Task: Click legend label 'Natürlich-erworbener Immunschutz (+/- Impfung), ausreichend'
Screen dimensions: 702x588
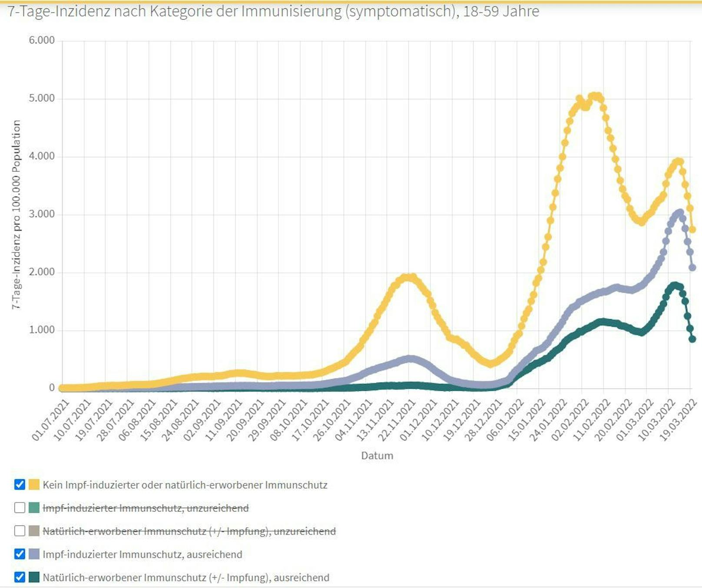Action: pyautogui.click(x=186, y=578)
